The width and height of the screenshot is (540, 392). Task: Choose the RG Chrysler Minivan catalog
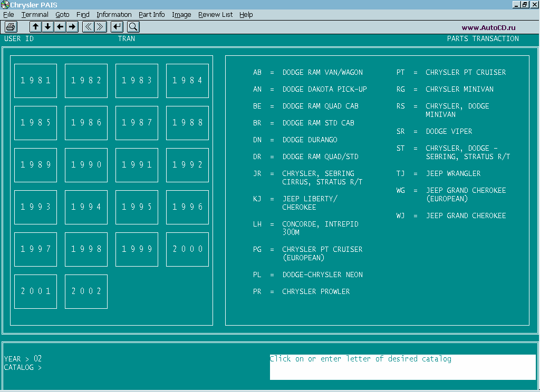coord(445,89)
